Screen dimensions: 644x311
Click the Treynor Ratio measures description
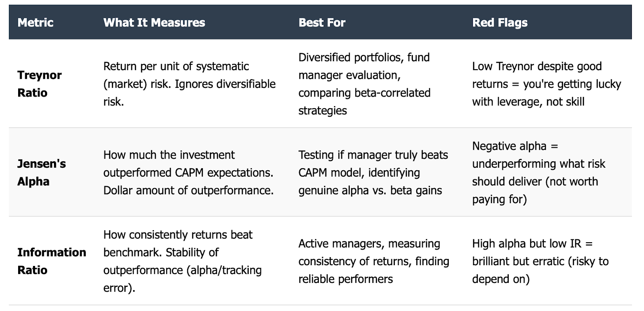pos(190,84)
